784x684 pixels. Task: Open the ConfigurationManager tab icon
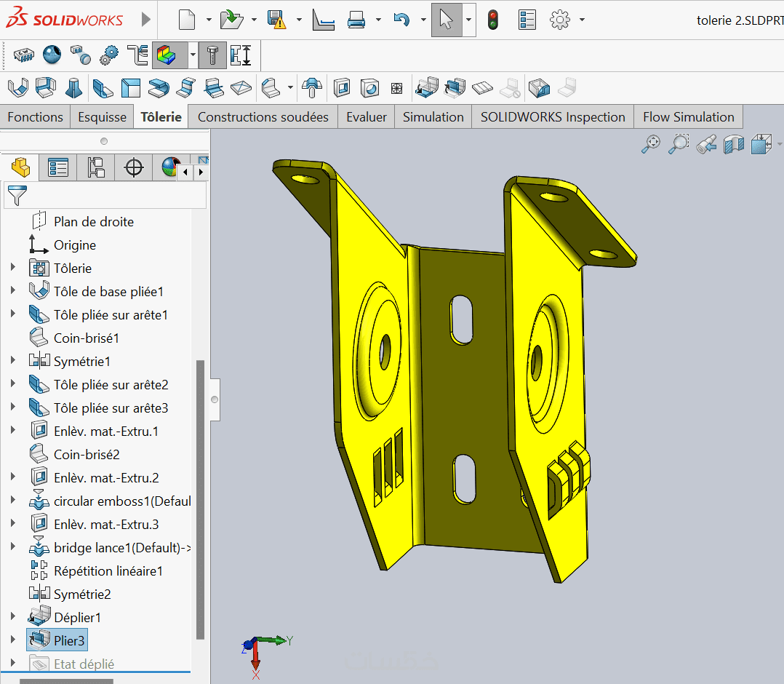point(96,167)
